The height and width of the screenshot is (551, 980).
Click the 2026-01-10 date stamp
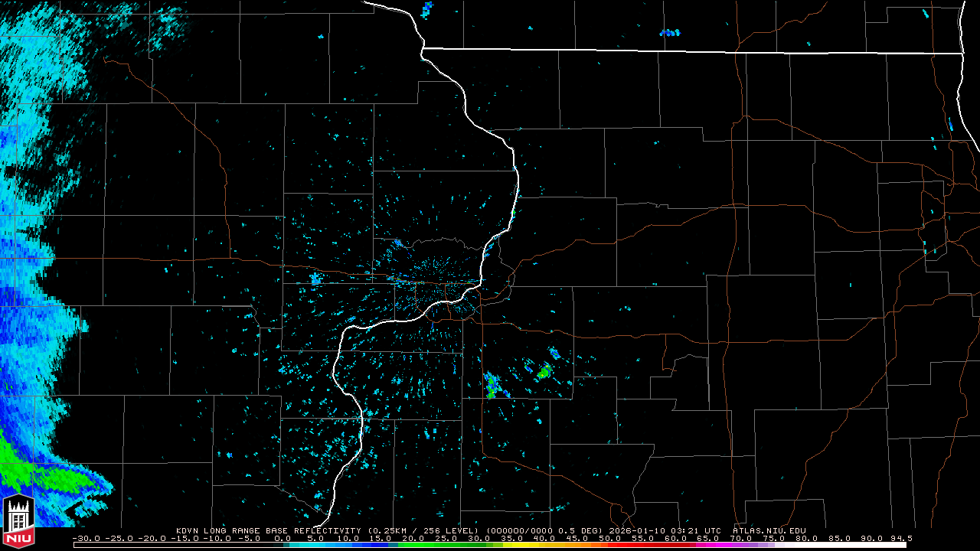coord(638,530)
